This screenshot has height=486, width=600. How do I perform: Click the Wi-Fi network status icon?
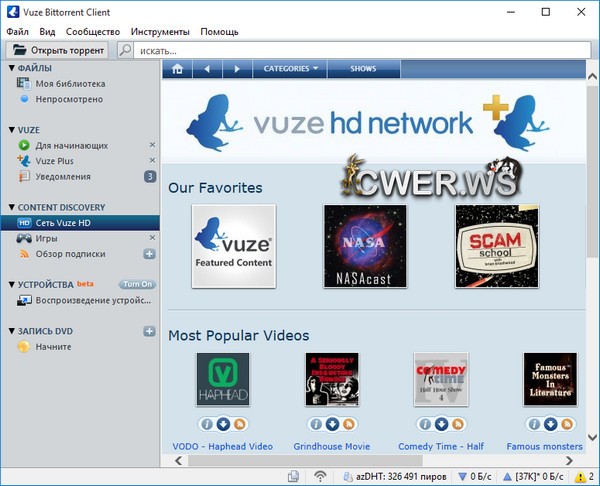coord(320,476)
